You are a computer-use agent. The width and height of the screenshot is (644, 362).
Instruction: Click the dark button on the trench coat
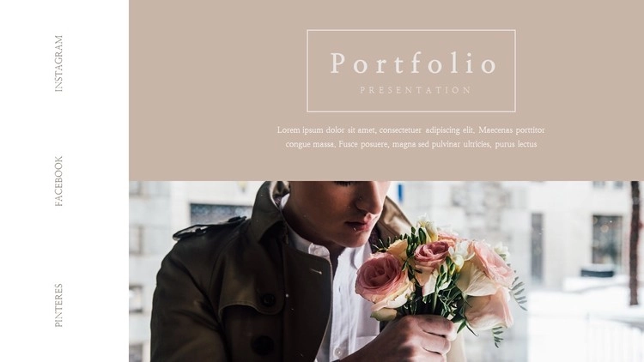point(268,299)
